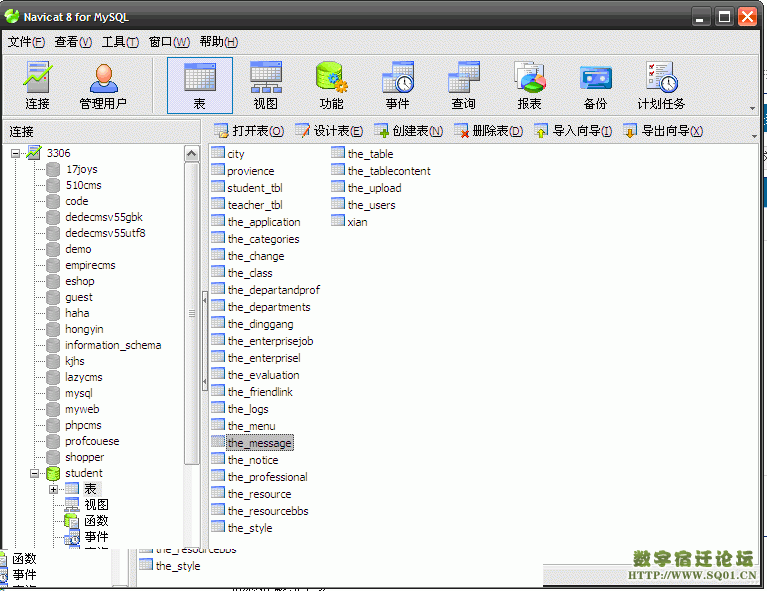Select the xian table
The width and height of the screenshot is (767, 591).
[x=358, y=222]
